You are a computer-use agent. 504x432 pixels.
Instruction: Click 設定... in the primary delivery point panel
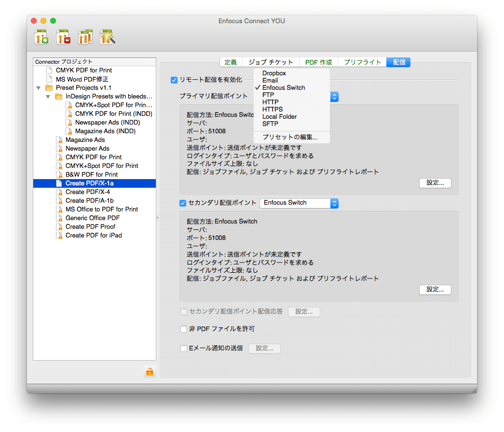click(x=435, y=183)
